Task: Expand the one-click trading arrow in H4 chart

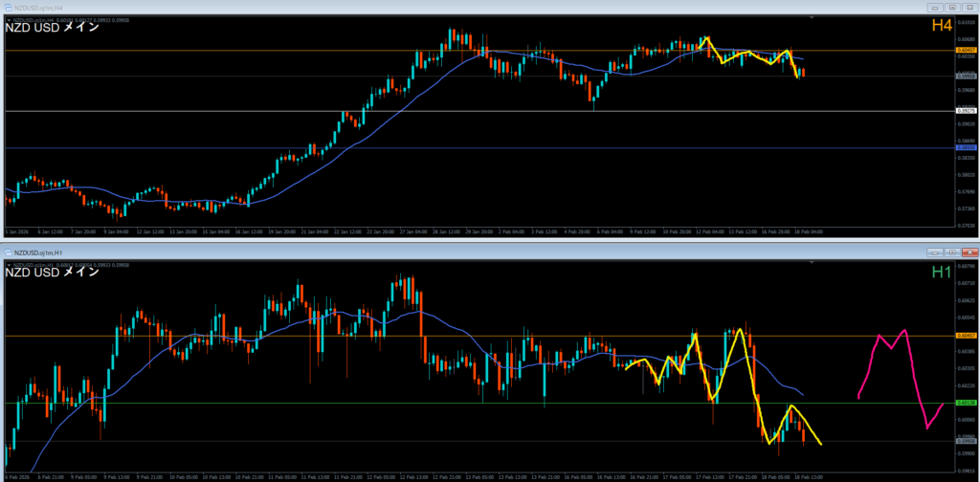Action: 9,19
